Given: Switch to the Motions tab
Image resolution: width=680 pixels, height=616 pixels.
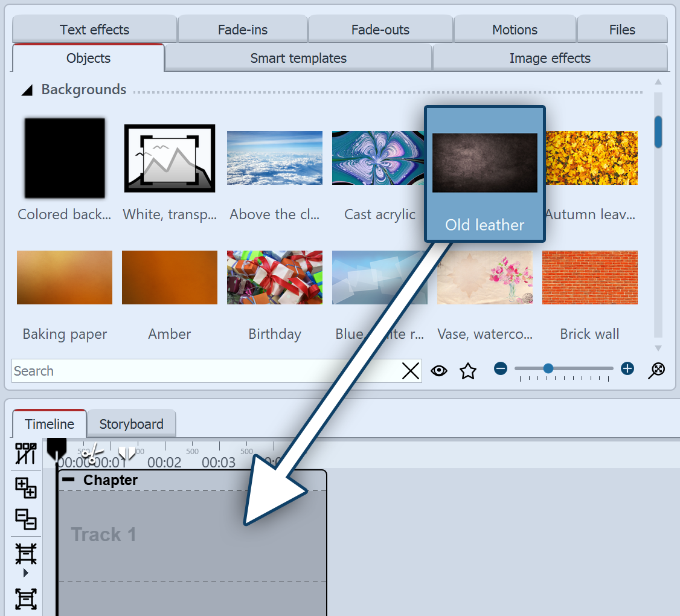Looking at the screenshot, I should 514,29.
